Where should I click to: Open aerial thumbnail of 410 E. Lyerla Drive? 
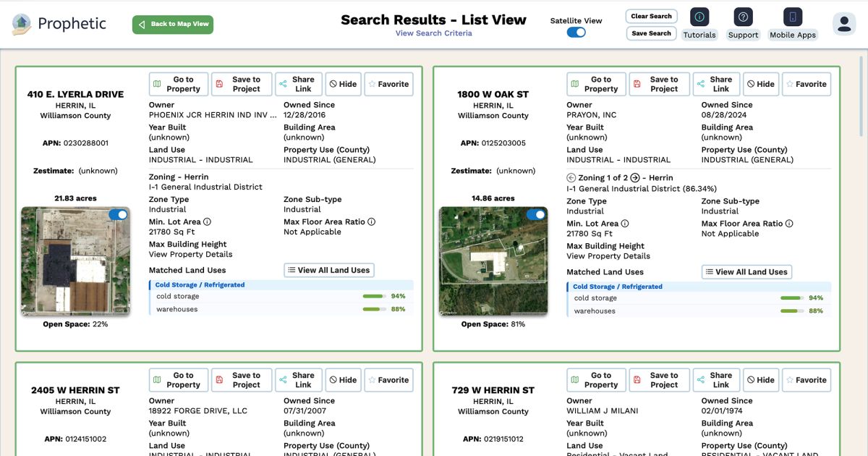pyautogui.click(x=75, y=261)
